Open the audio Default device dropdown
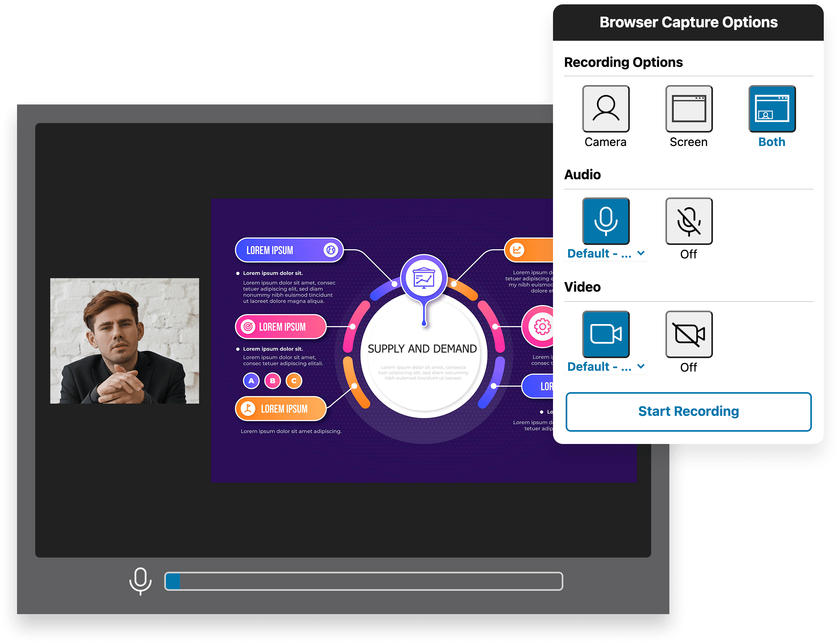This screenshot has height=643, width=840. 606,254
